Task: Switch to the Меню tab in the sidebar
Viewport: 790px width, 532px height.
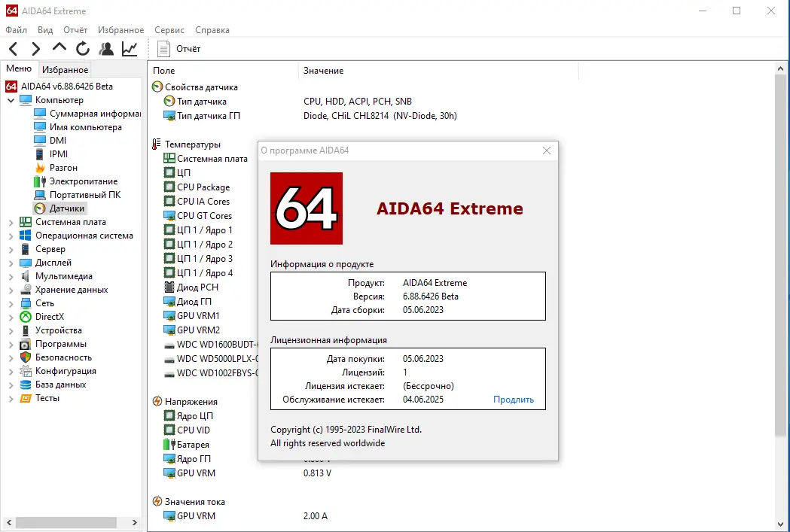Action: tap(19, 69)
